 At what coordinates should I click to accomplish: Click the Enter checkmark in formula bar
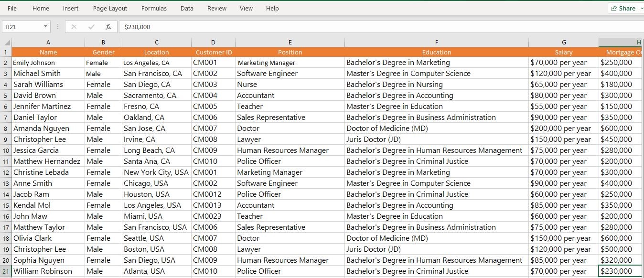[x=91, y=27]
